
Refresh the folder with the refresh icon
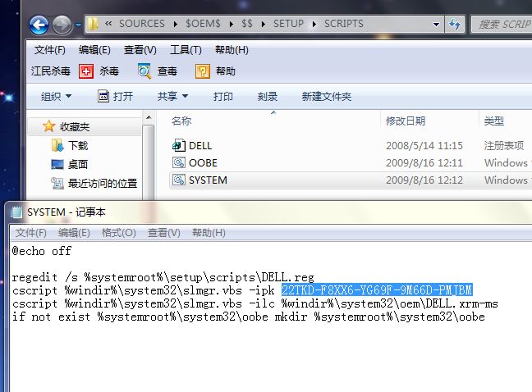pos(454,24)
